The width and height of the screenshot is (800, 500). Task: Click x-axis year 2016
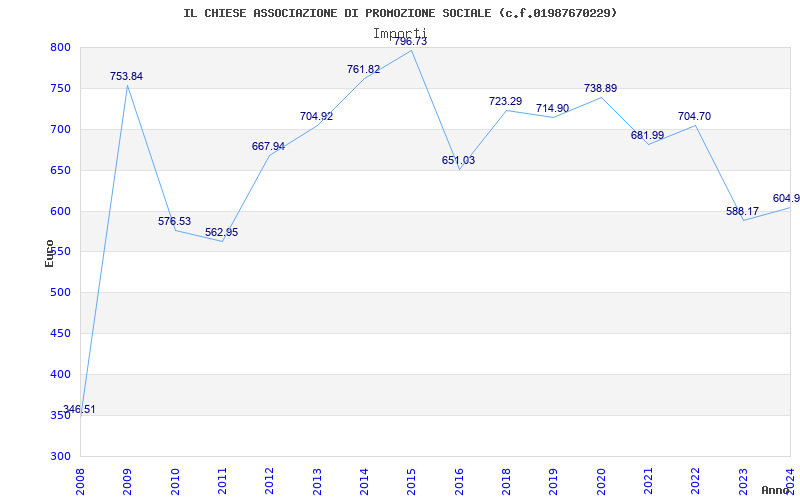pyautogui.click(x=459, y=482)
